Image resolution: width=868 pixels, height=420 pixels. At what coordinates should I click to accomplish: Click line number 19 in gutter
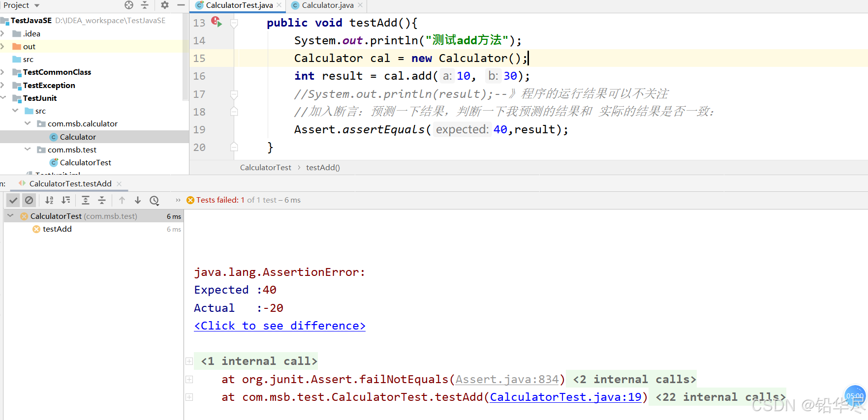[x=199, y=130]
